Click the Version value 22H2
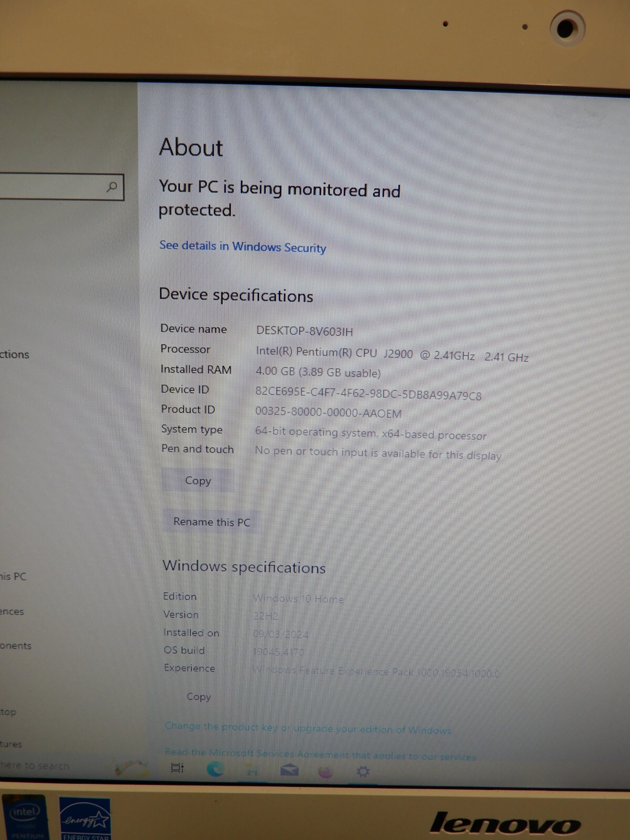 point(265,616)
